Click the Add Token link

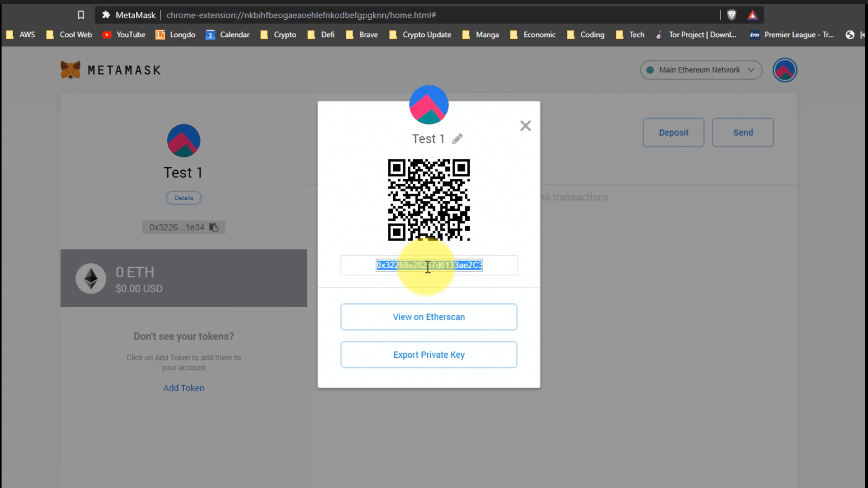point(184,388)
